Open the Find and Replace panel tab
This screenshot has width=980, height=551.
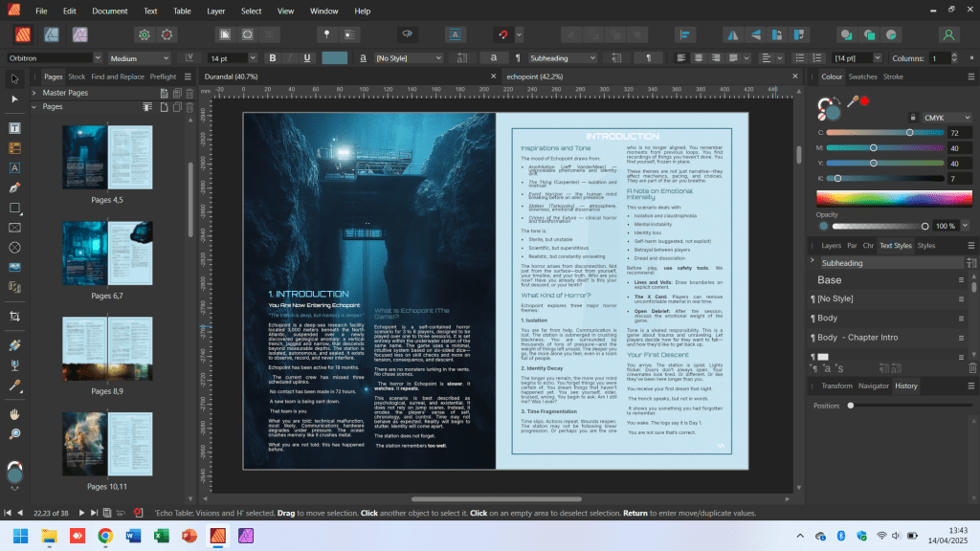(x=118, y=77)
